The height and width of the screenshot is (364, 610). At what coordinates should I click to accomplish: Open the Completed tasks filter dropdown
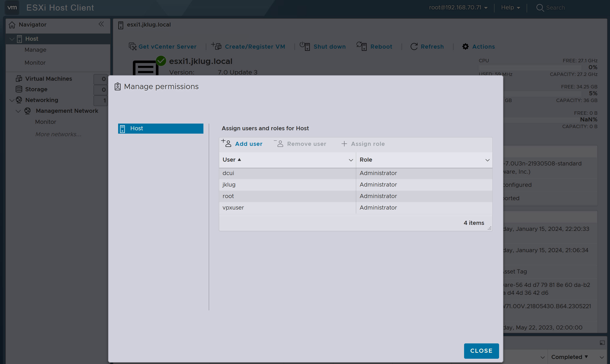pos(569,357)
